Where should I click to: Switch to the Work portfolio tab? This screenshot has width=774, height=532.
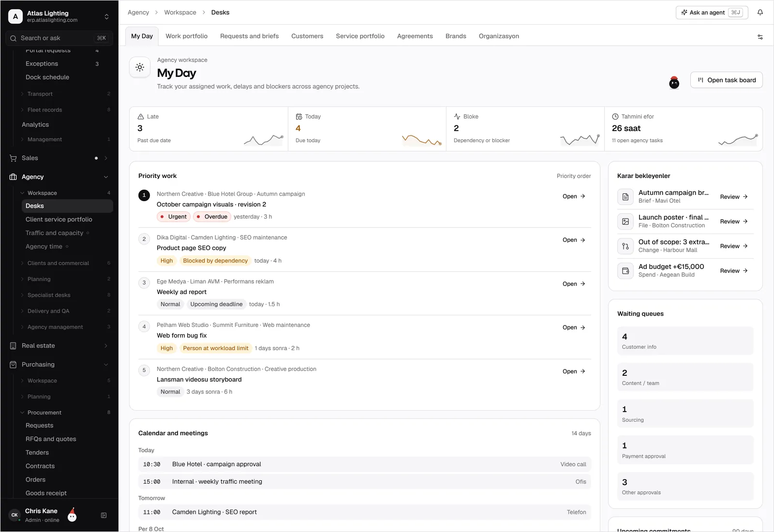click(186, 36)
